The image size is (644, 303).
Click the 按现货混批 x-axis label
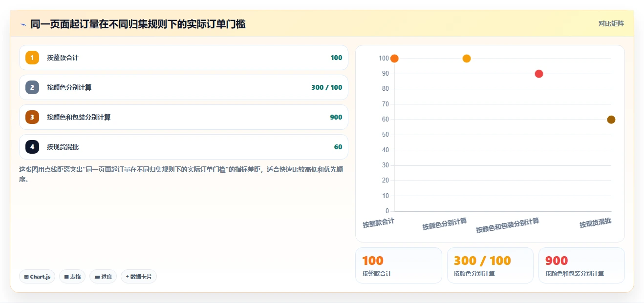596,223
